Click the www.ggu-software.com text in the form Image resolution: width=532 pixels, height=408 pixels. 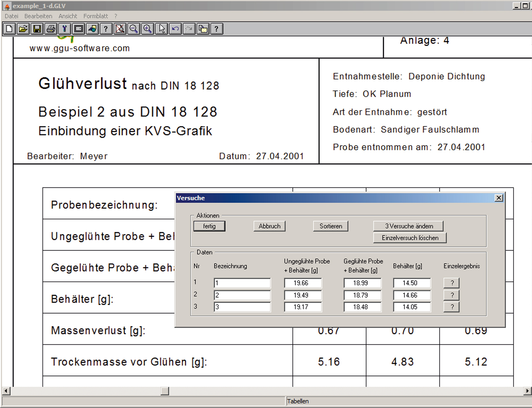(x=79, y=48)
